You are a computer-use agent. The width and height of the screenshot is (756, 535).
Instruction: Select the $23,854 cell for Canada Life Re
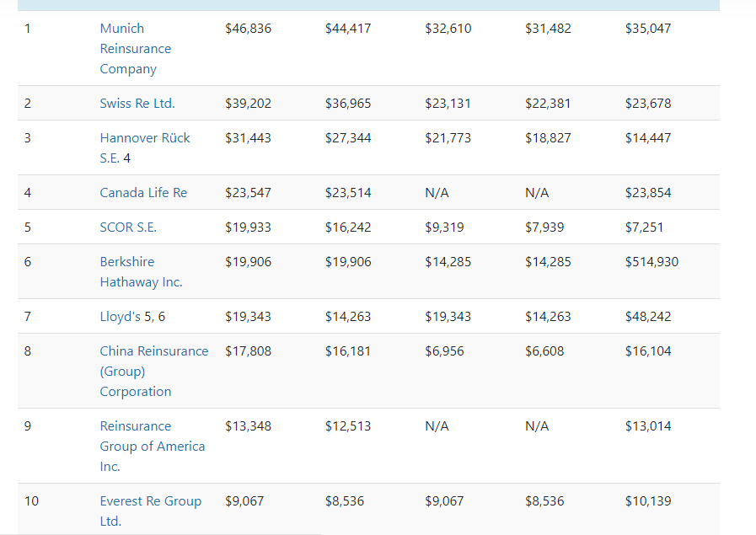coord(648,193)
